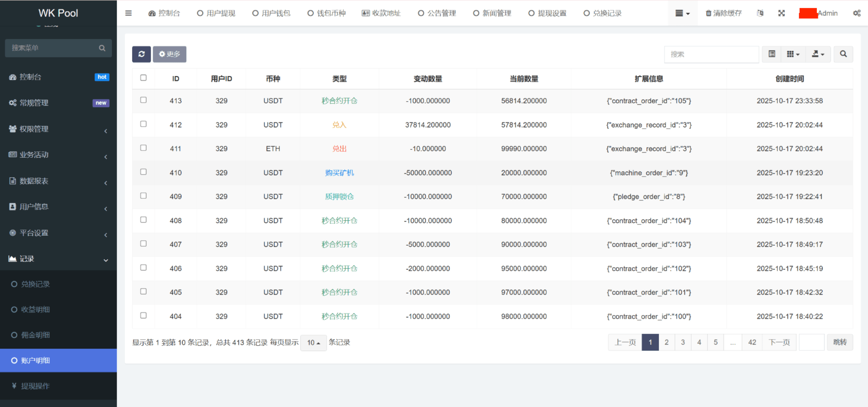Switch to the 用户钱包 top tab

[x=271, y=13]
